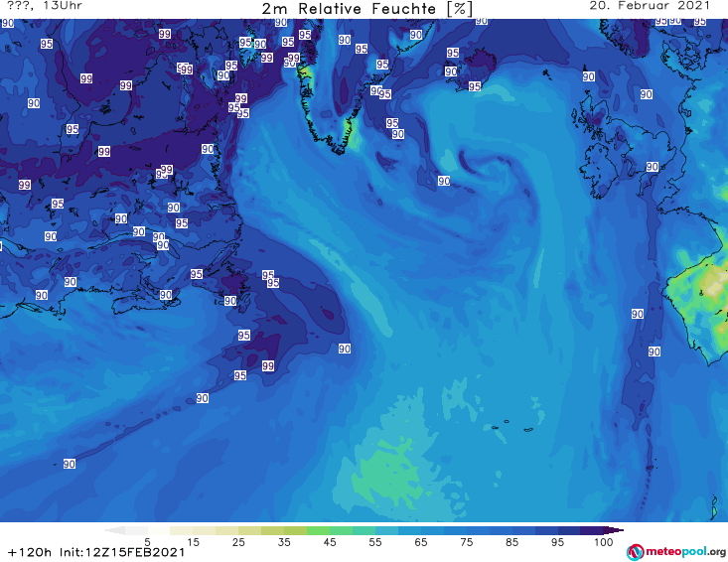Click the pale arrow tip starting the color scale

(114, 530)
